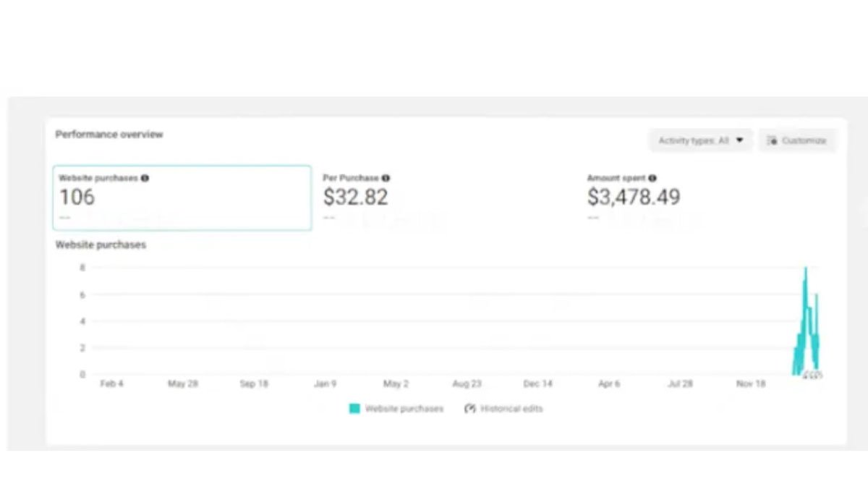The height and width of the screenshot is (484, 868).
Task: Click the Feb 4 x-axis date label
Action: (x=111, y=384)
